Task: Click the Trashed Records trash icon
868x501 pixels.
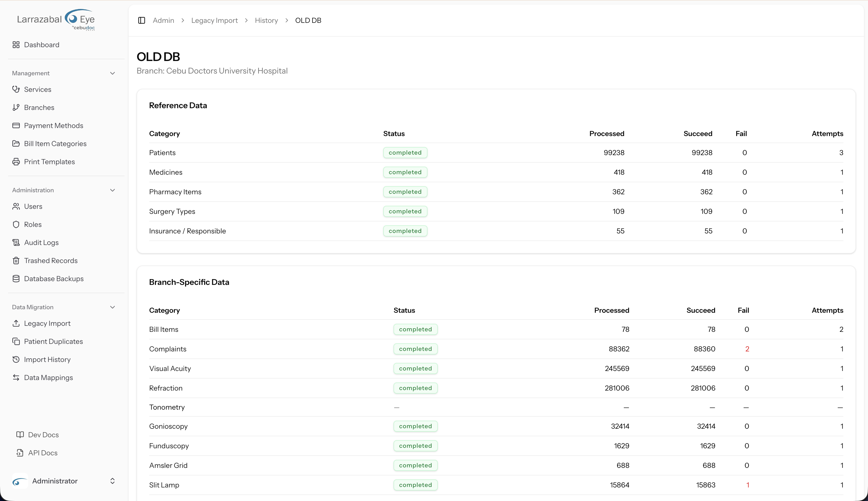Action: 16,261
